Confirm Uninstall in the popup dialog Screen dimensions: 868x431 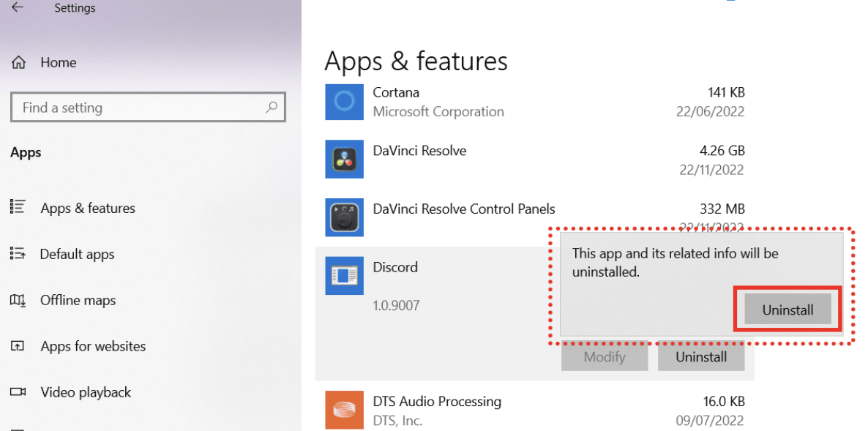tap(787, 310)
